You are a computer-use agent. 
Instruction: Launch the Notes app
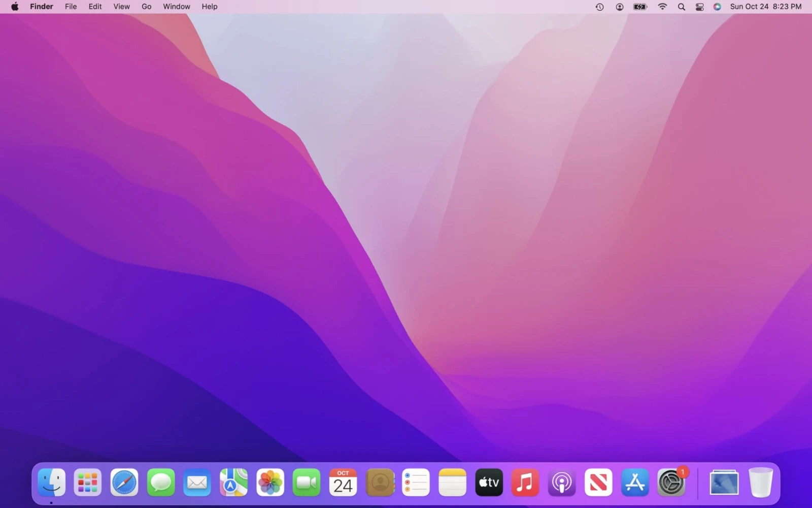tap(452, 483)
